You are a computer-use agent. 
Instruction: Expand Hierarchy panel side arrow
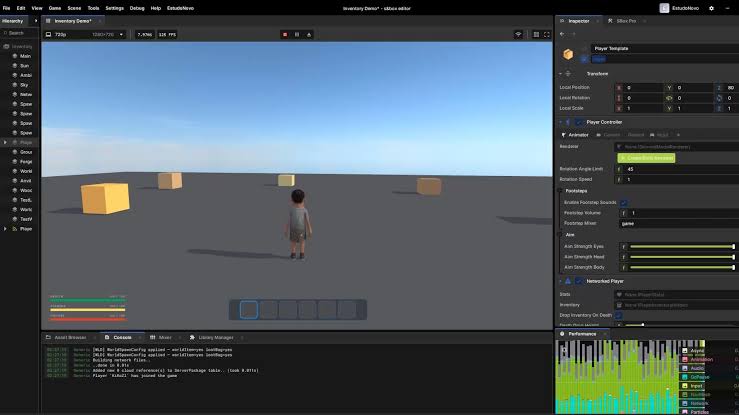[x=35, y=21]
